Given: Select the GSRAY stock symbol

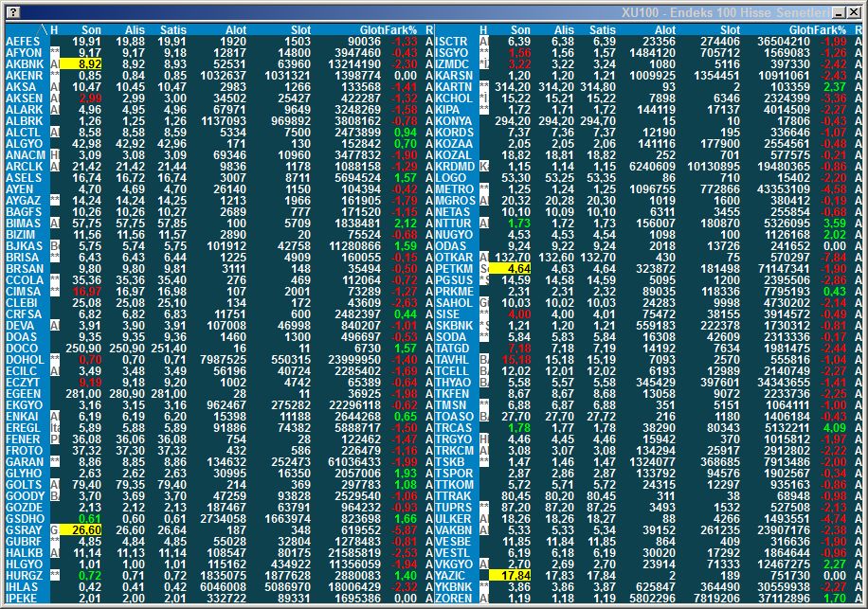Looking at the screenshot, I should [25, 529].
